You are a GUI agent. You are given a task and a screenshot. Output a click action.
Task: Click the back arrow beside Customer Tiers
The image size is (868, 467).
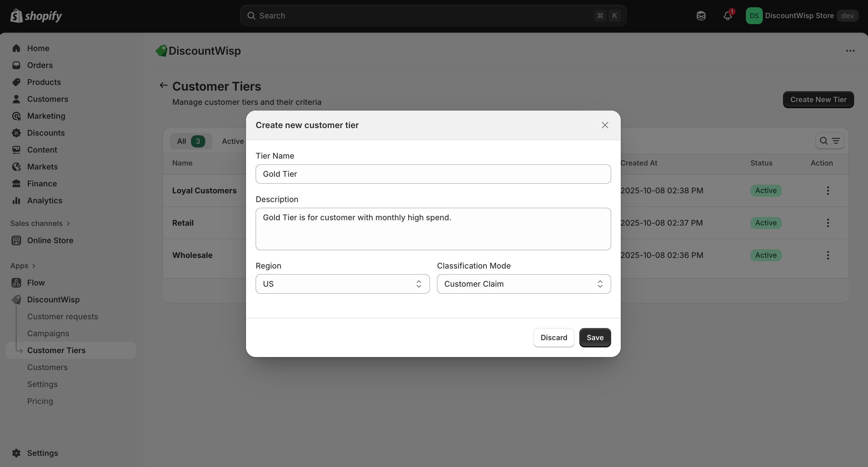(164, 85)
